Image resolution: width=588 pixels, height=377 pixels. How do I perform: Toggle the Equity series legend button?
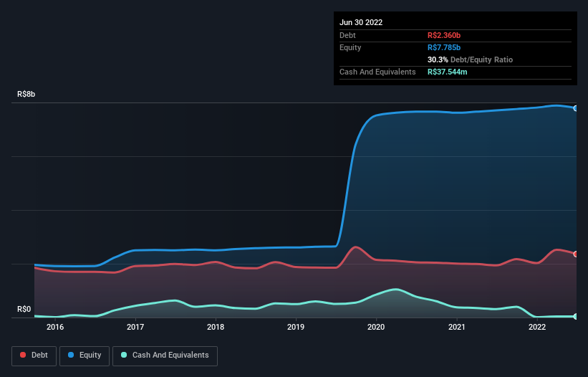pos(85,355)
